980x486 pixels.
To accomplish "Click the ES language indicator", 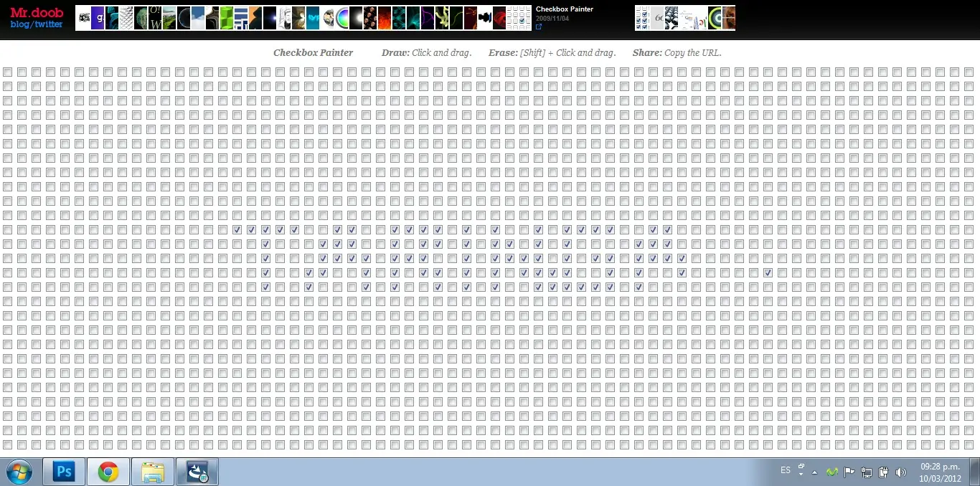I will point(786,470).
